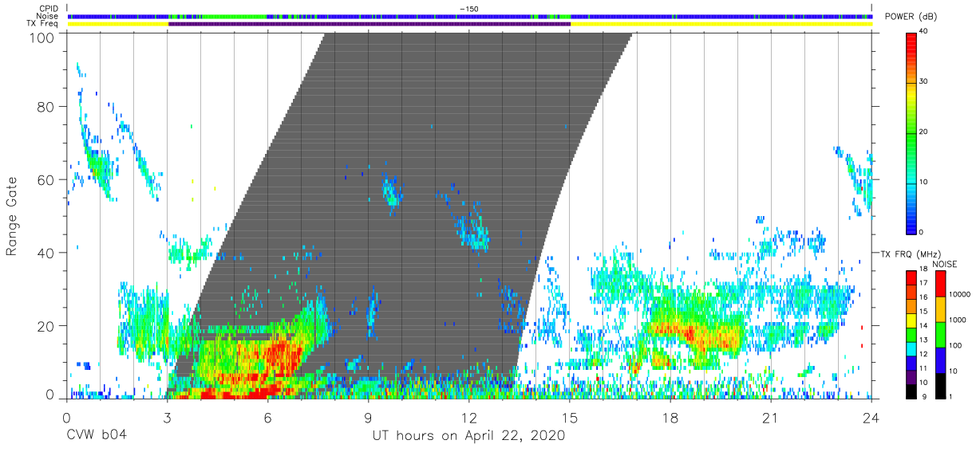Click the -150 CPID value
This screenshot has height=452, width=980.
468,9
